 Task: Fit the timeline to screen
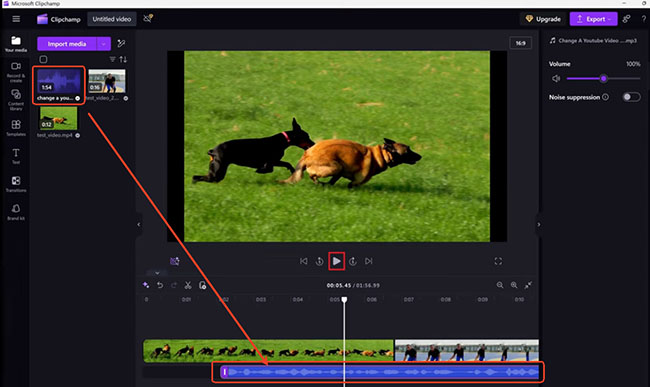[x=528, y=285]
